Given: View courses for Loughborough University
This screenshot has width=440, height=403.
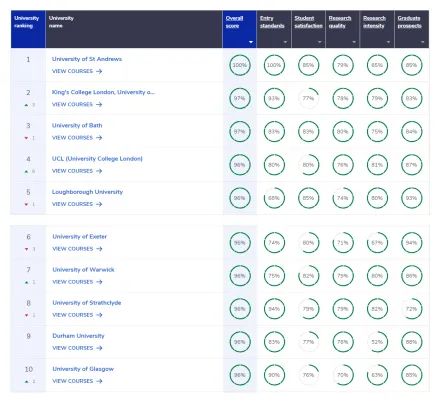Looking at the screenshot, I should point(77,204).
